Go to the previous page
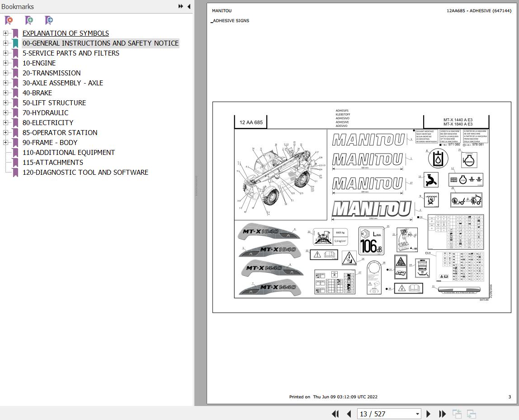The image size is (519, 420). click(349, 414)
